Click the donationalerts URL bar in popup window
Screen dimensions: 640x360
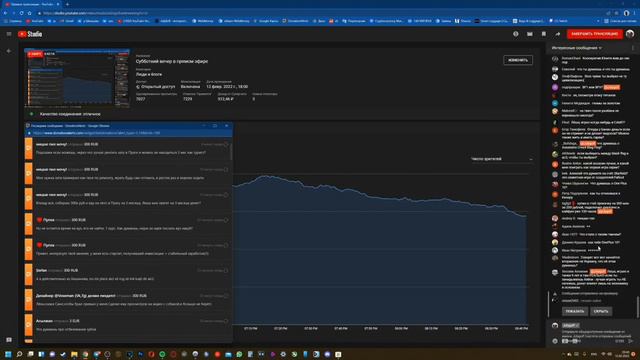click(x=129, y=133)
